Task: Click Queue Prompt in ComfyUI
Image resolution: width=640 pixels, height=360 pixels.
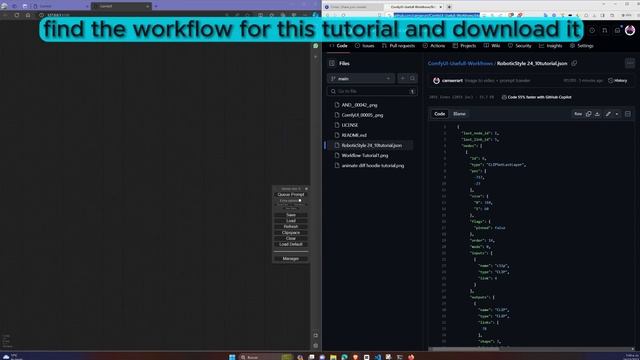Action: coord(291,195)
